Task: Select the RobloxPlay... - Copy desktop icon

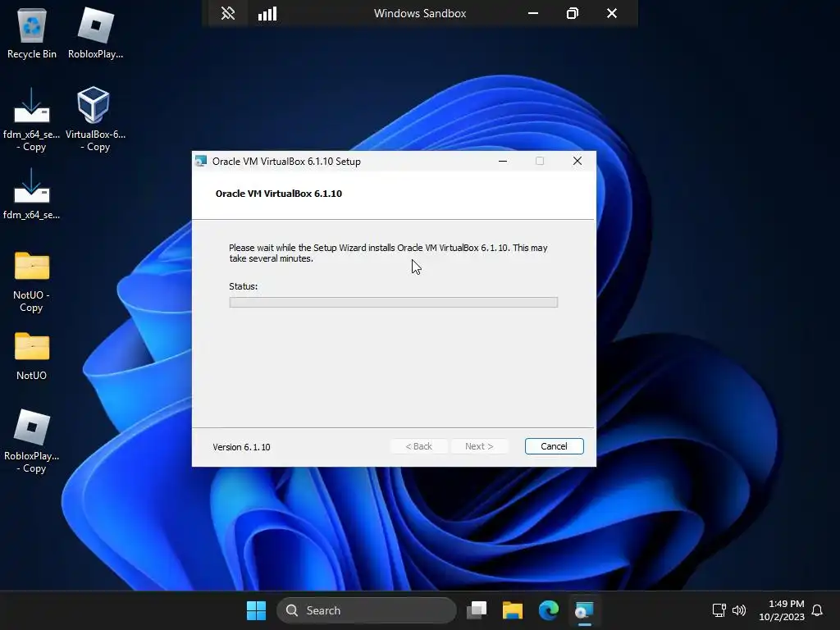Action: pyautogui.click(x=32, y=441)
